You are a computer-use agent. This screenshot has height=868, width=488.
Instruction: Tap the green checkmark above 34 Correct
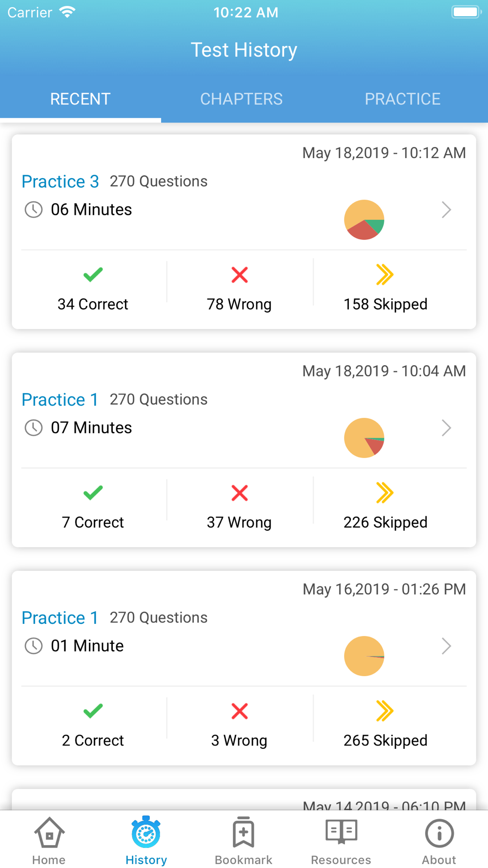[x=93, y=275]
